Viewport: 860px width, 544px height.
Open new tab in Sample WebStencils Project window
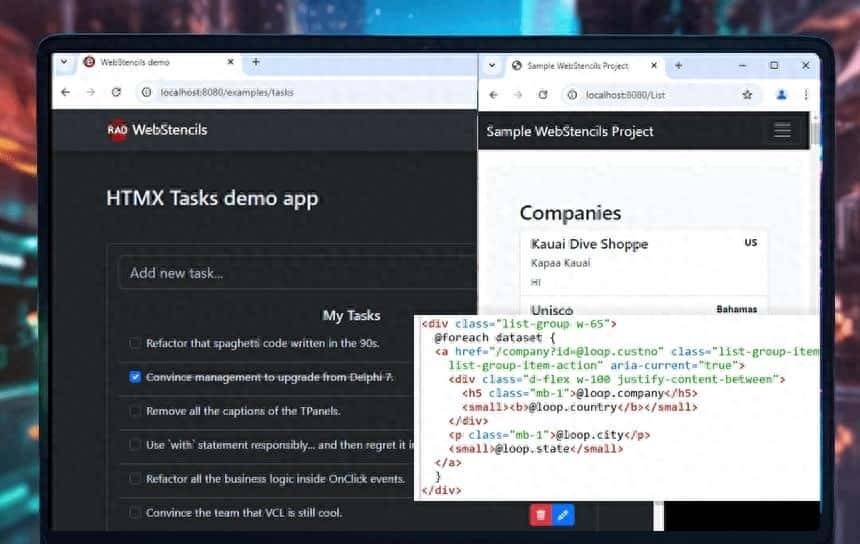[678, 65]
